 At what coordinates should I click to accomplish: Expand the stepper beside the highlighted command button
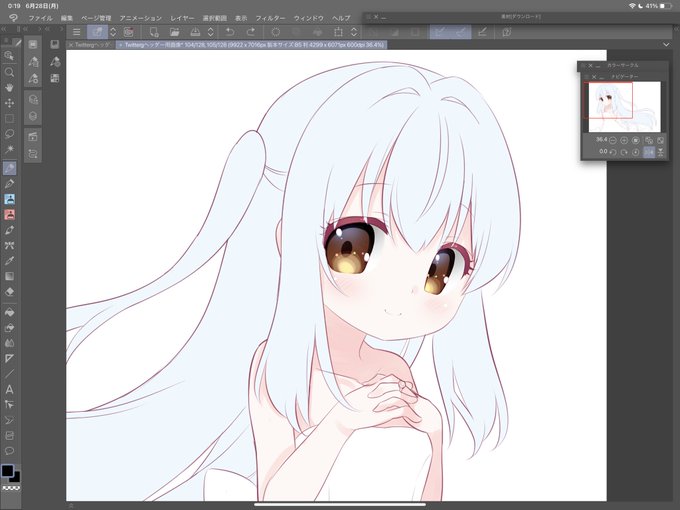click(x=113, y=32)
